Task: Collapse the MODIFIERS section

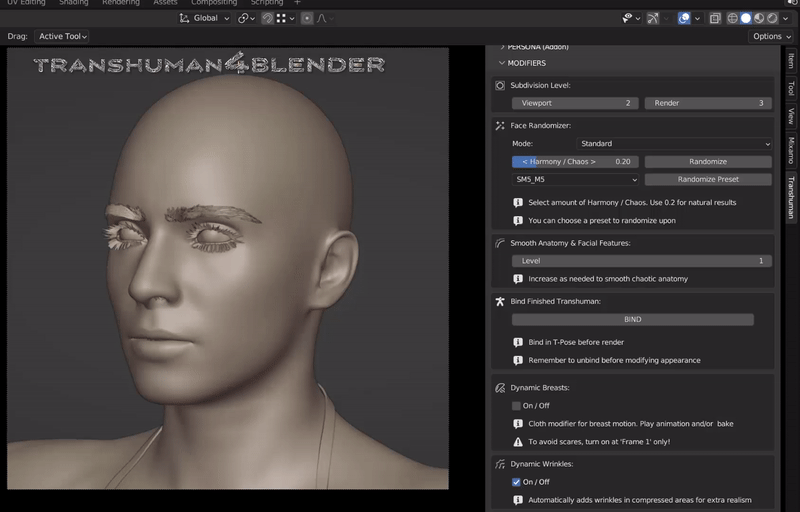Action: point(522,63)
